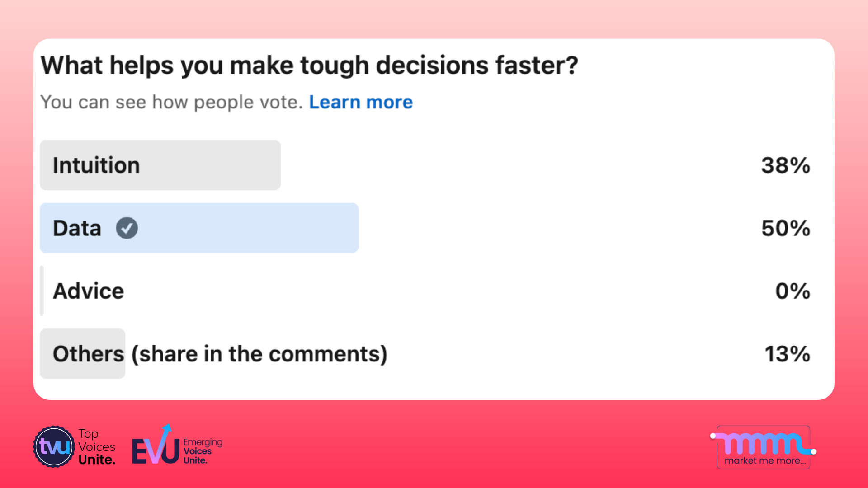
Task: Click the Intuition progress bar
Action: pos(160,165)
